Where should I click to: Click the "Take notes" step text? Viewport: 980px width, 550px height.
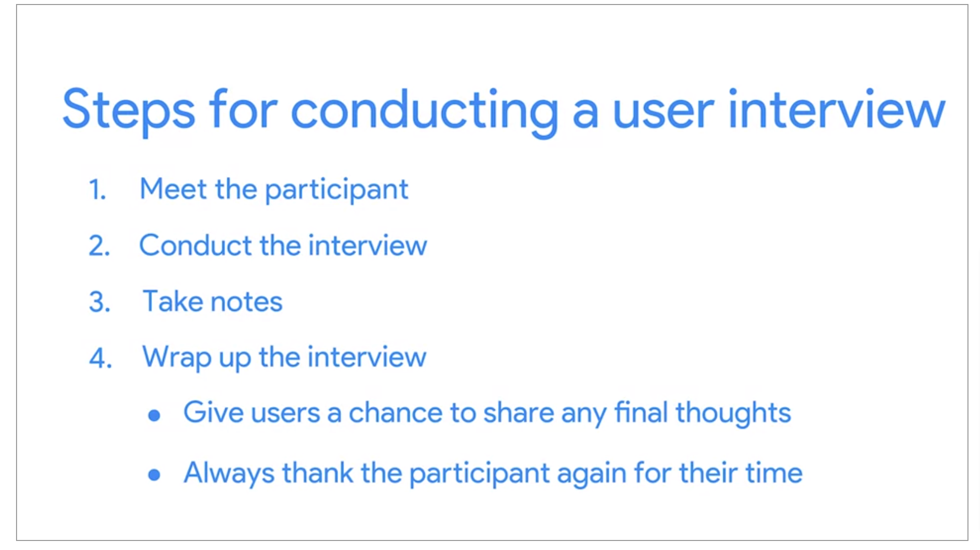(213, 302)
